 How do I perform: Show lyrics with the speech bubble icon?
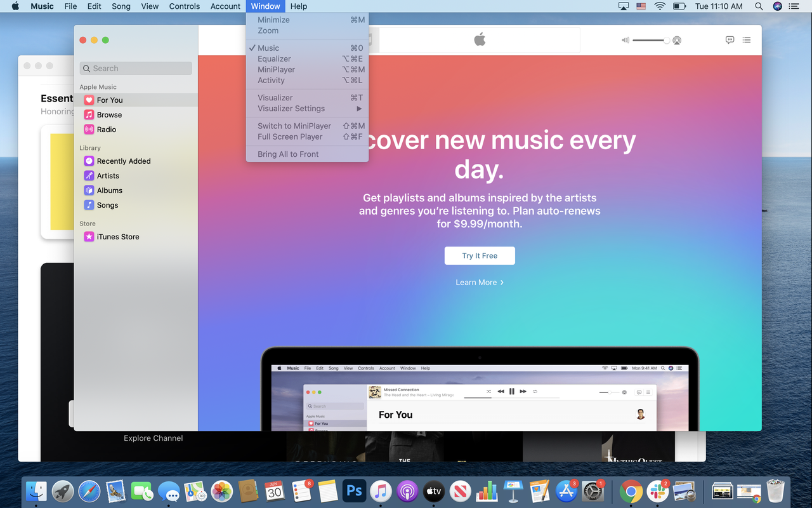pos(730,40)
